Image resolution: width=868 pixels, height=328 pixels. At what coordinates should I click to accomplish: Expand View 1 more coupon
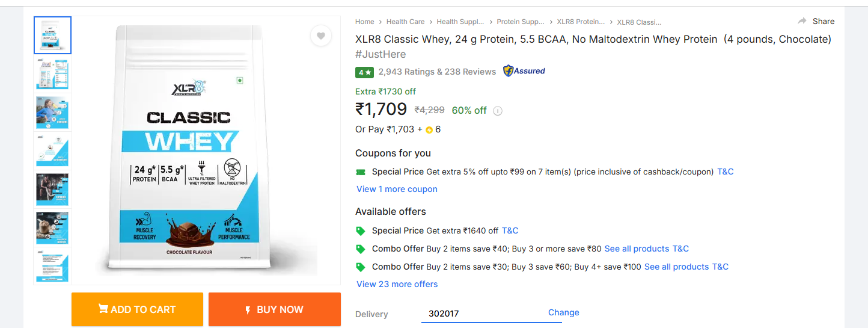397,189
